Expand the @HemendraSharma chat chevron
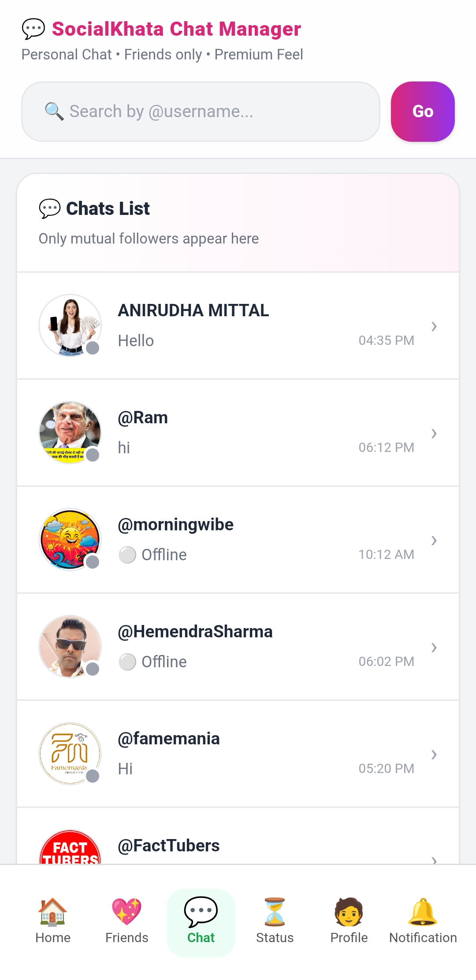This screenshot has width=476, height=980. (x=434, y=647)
